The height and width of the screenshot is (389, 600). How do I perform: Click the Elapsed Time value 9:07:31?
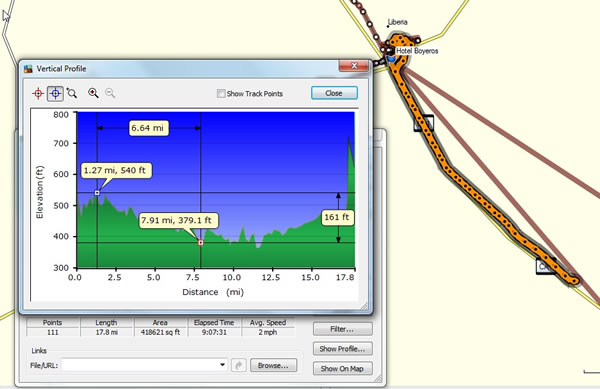(214, 332)
